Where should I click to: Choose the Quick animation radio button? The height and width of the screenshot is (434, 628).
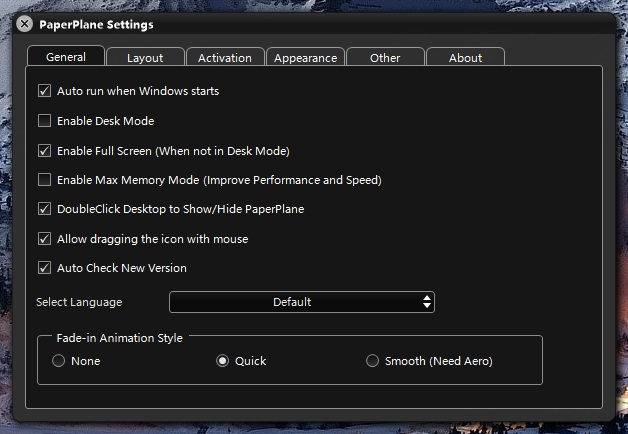pos(223,361)
